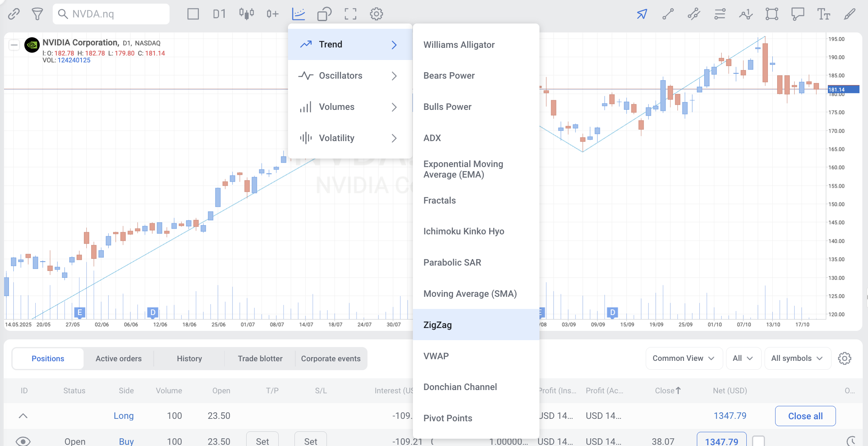
Task: Select the trend line drawing tool
Action: pos(668,14)
